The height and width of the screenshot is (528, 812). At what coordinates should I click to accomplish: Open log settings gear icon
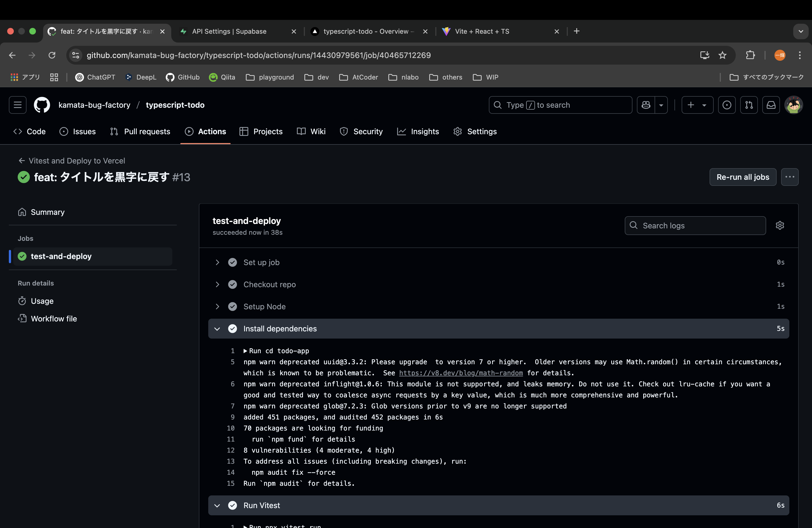pos(780,225)
